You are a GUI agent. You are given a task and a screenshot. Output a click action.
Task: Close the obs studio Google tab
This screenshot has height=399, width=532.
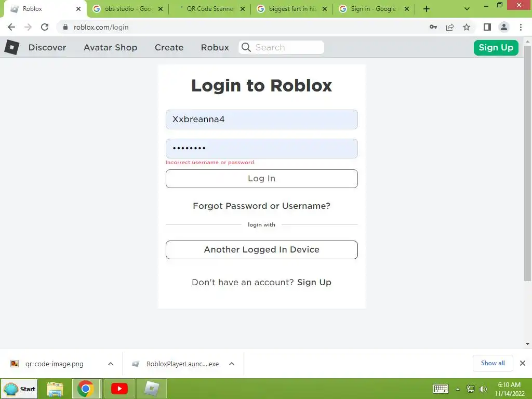tap(161, 9)
